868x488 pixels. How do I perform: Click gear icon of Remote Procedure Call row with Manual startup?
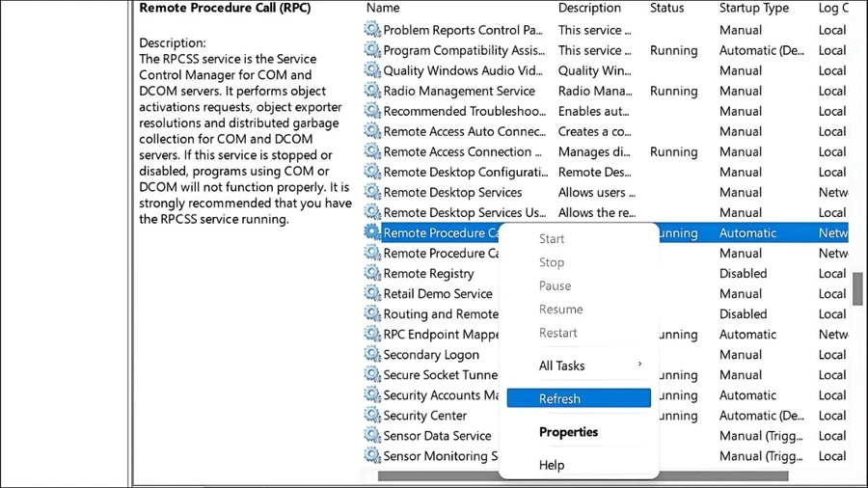(x=372, y=253)
